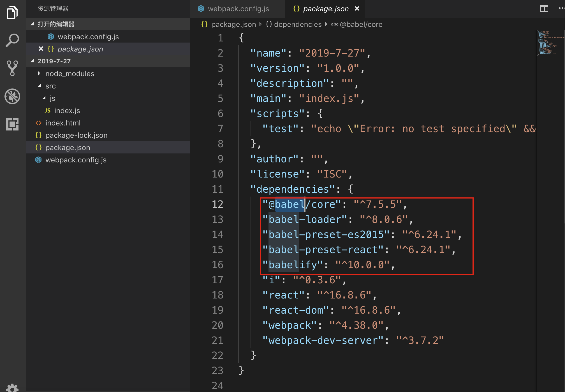Close the package.json tab
The height and width of the screenshot is (392, 565).
[356, 8]
